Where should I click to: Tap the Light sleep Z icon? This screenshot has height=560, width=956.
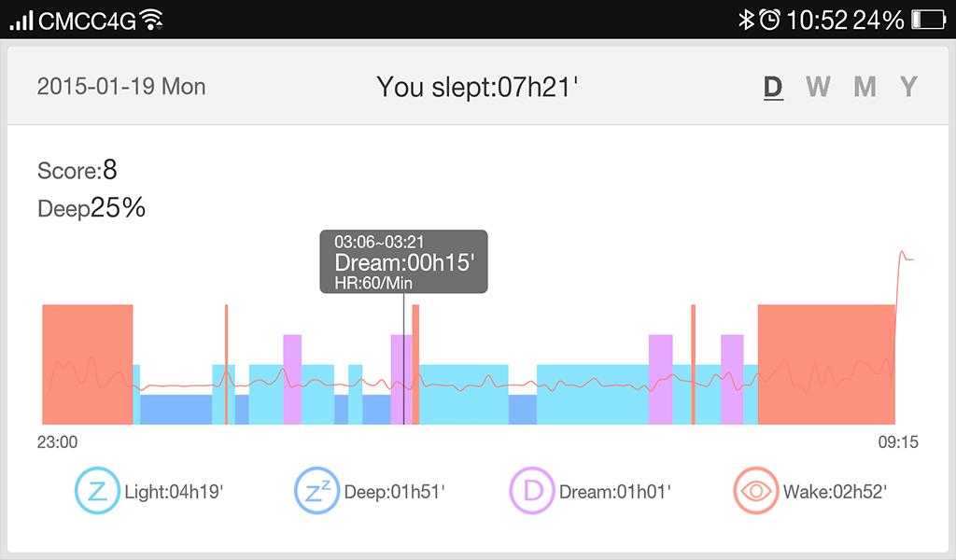point(97,491)
